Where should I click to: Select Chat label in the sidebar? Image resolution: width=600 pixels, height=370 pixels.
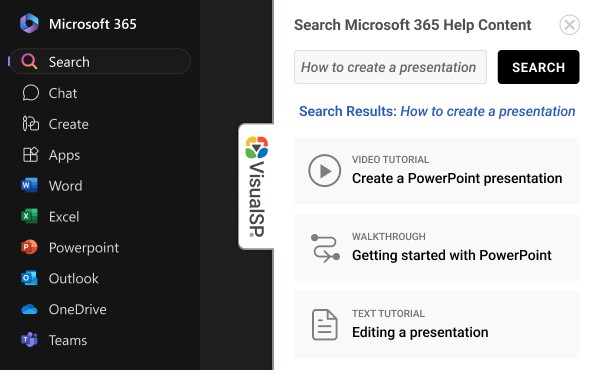pyautogui.click(x=63, y=93)
